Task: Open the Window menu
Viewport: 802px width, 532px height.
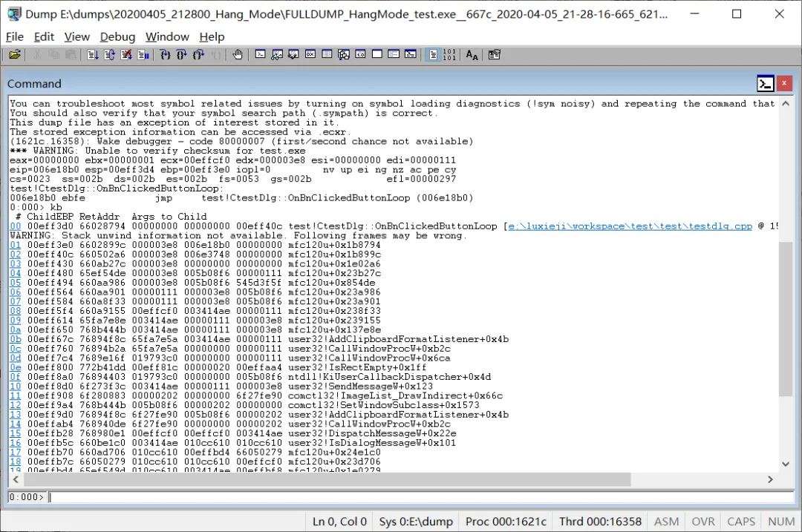Action: [x=167, y=37]
